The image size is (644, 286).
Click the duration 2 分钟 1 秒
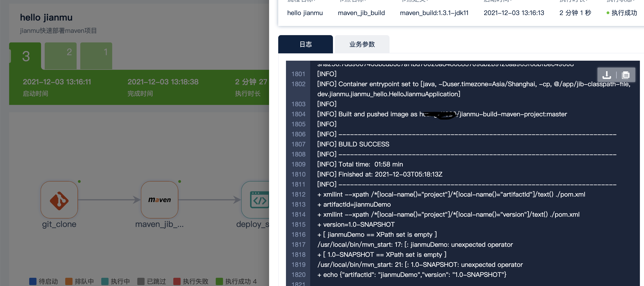575,13
